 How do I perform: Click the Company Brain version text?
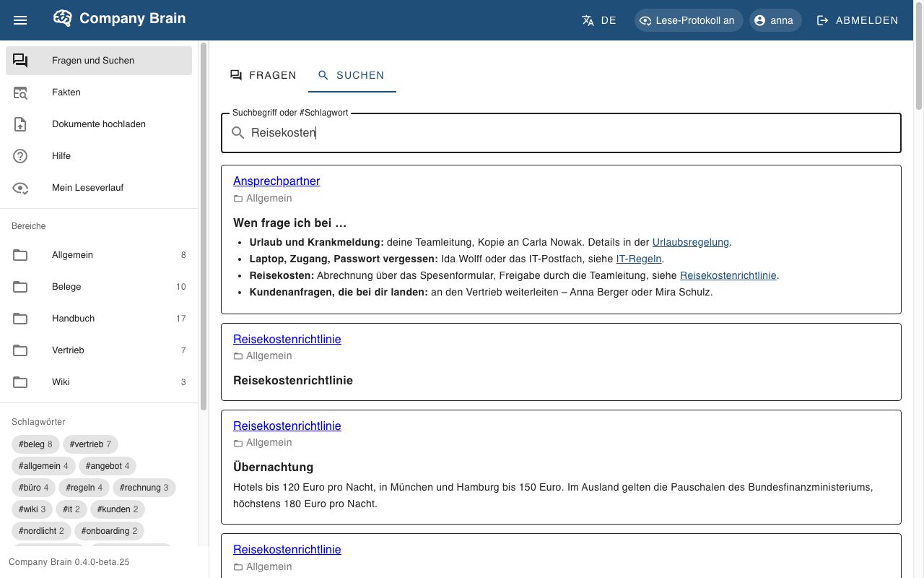point(69,562)
